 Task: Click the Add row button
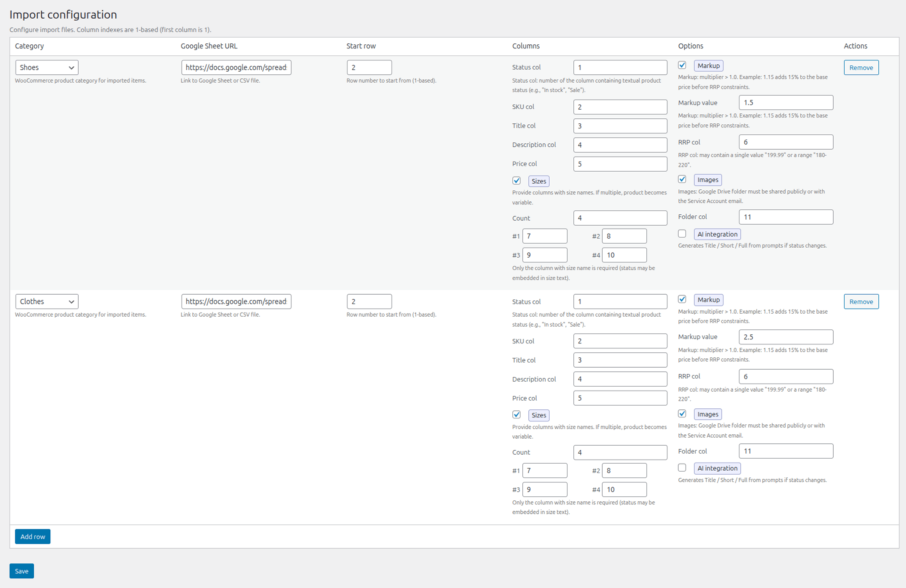point(33,537)
